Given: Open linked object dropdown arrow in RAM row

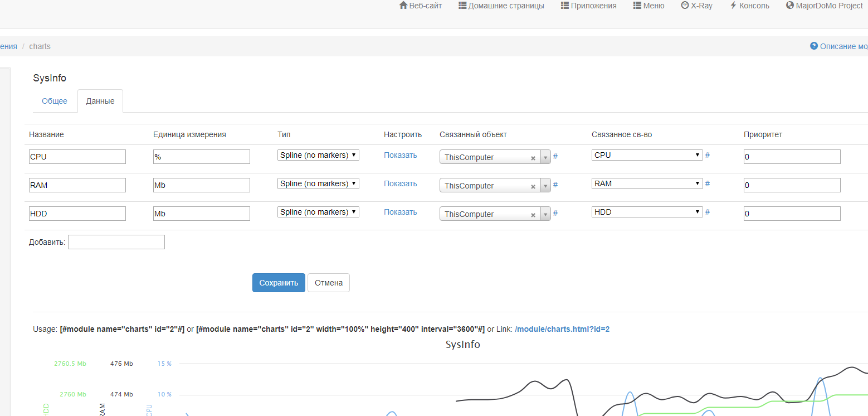Looking at the screenshot, I should (x=545, y=186).
